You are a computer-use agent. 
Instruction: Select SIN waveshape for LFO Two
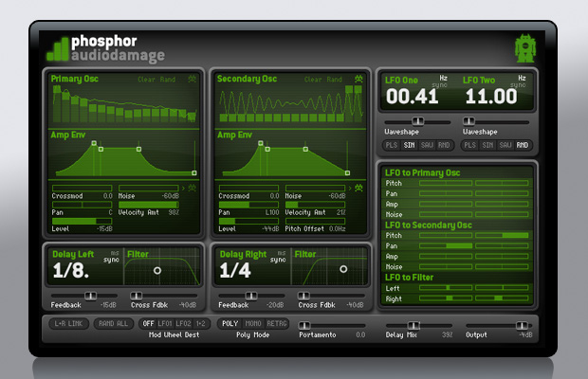point(487,145)
